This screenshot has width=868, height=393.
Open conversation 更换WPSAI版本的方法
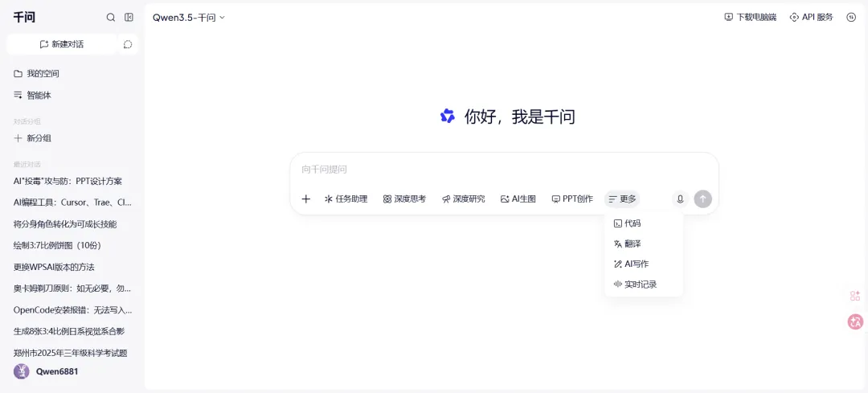(x=54, y=267)
